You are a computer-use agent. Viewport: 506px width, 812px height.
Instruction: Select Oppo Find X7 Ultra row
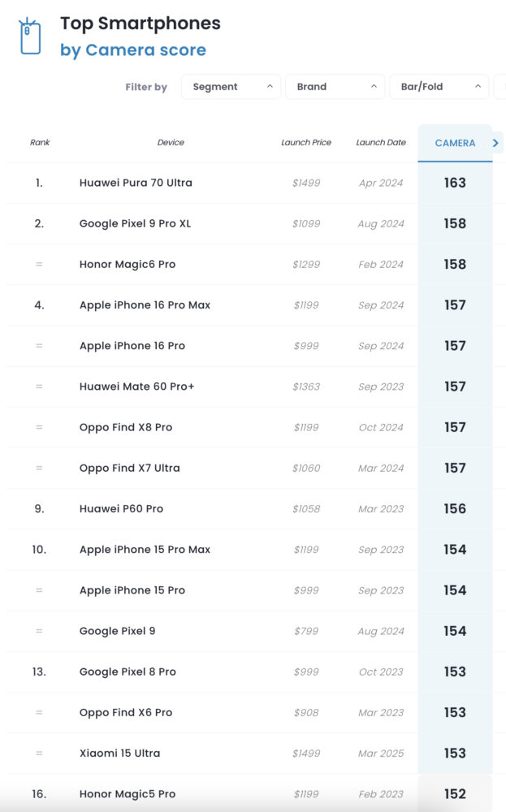tap(130, 468)
